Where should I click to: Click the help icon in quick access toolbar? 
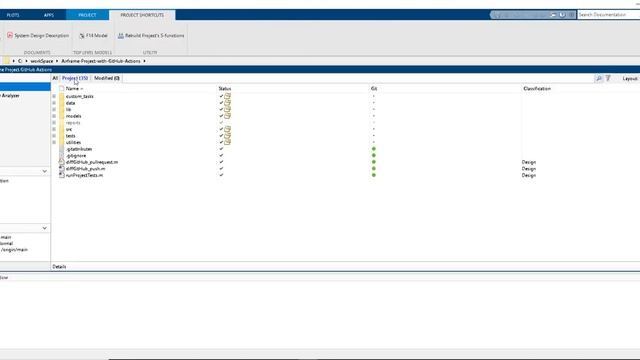pyautogui.click(x=562, y=15)
